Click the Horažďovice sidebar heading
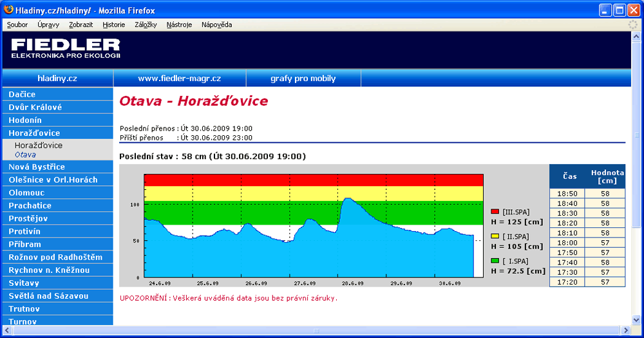This screenshot has width=644, height=338. click(57, 133)
